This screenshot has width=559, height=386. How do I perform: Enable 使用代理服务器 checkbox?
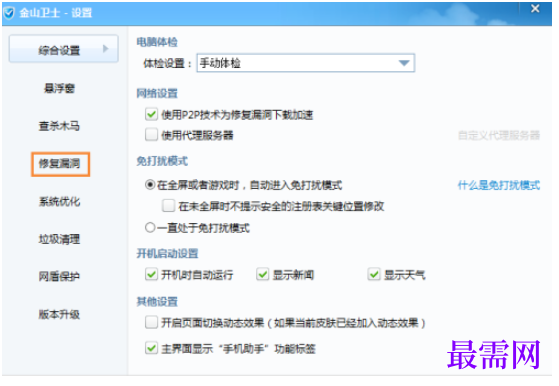152,135
